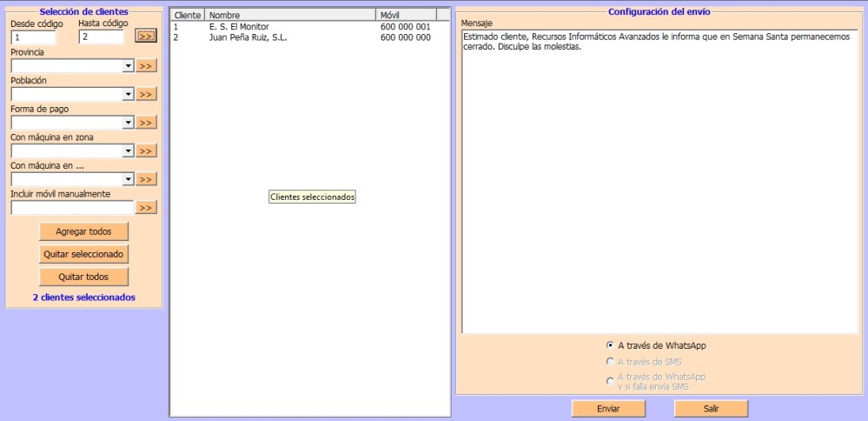
Task: Click the >> button beside Provincia
Action: coord(146,66)
